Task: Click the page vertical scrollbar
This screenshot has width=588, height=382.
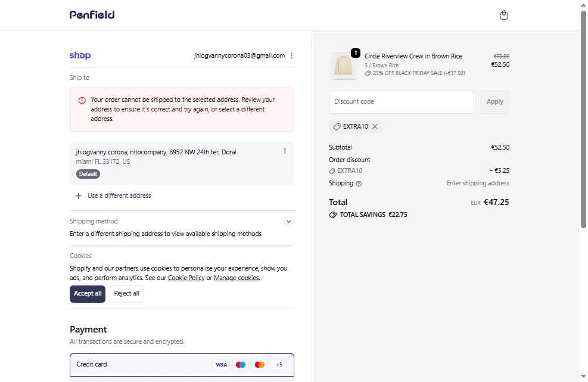Action: pyautogui.click(x=583, y=119)
